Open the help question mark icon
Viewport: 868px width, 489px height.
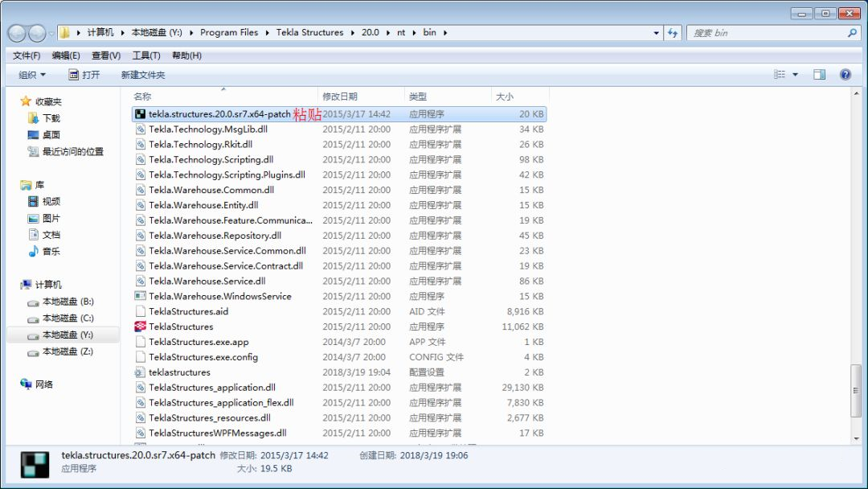pos(845,74)
